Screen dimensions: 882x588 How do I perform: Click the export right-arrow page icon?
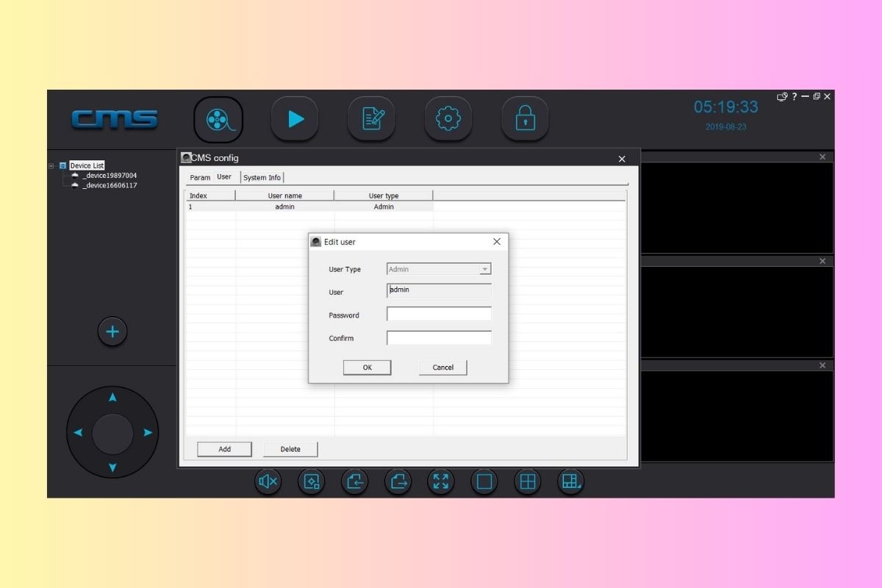coord(398,481)
